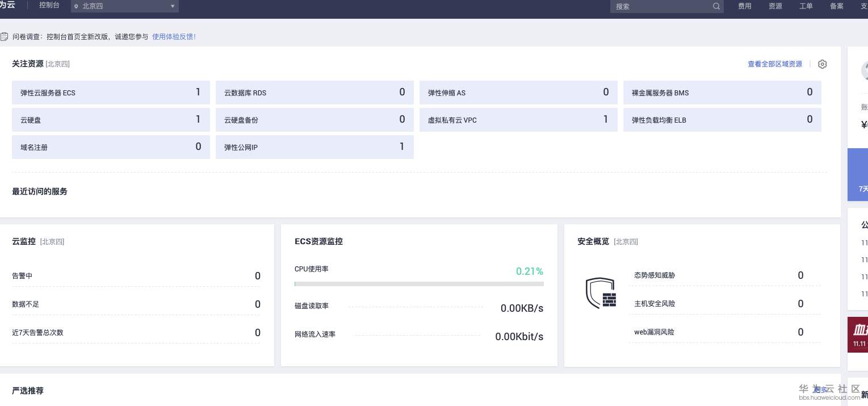
Task: Click the 磁盘读取率 metric row
Action: click(x=419, y=308)
